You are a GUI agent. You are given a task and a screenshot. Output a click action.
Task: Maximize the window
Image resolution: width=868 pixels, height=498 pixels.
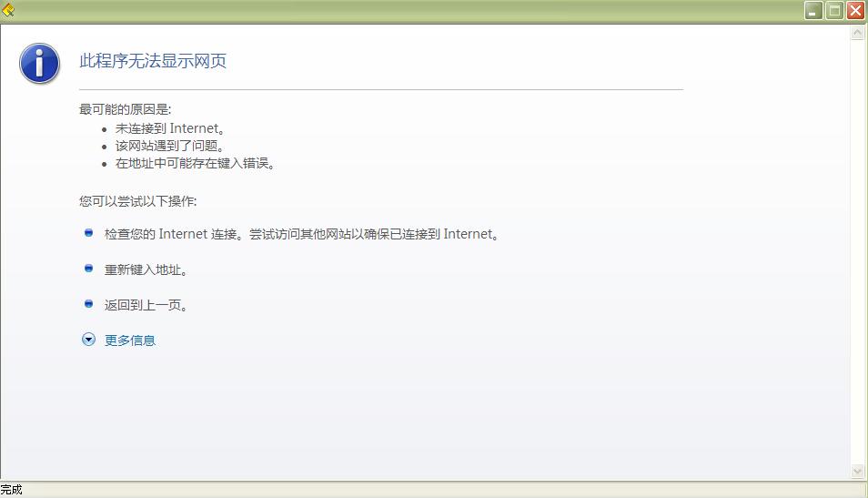pyautogui.click(x=834, y=11)
